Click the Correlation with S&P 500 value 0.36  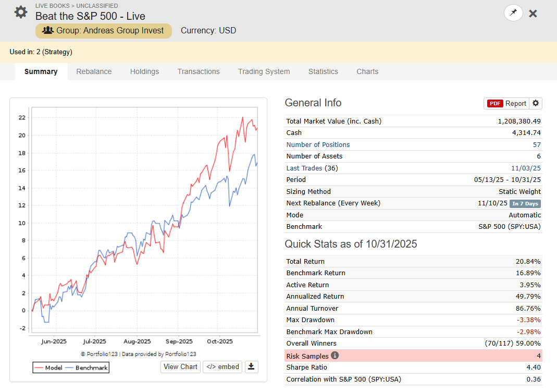pos(533,379)
